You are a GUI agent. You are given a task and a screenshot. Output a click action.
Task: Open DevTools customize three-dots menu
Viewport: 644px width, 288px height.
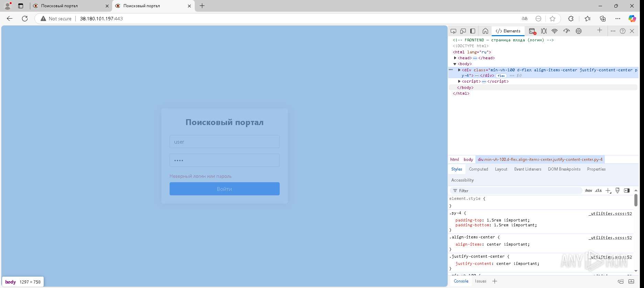613,31
